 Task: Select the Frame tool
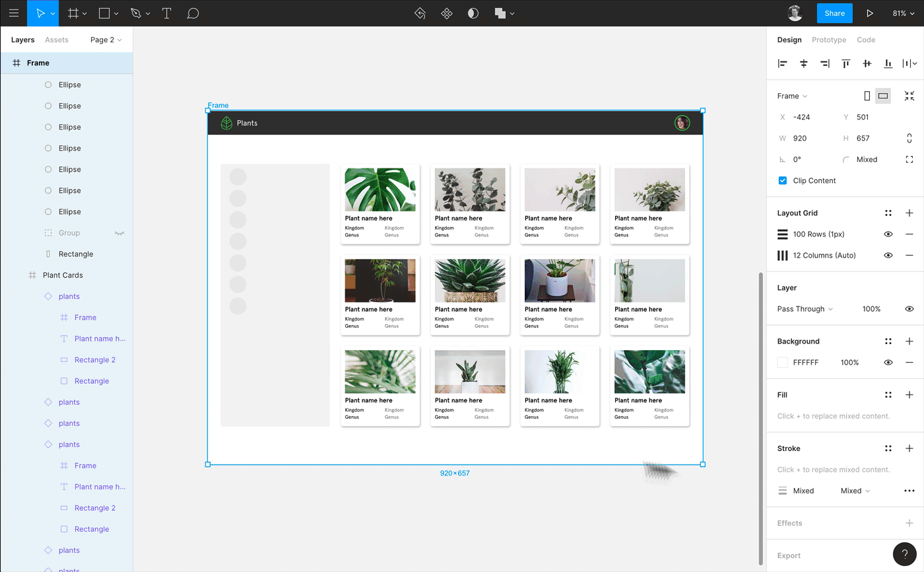74,13
